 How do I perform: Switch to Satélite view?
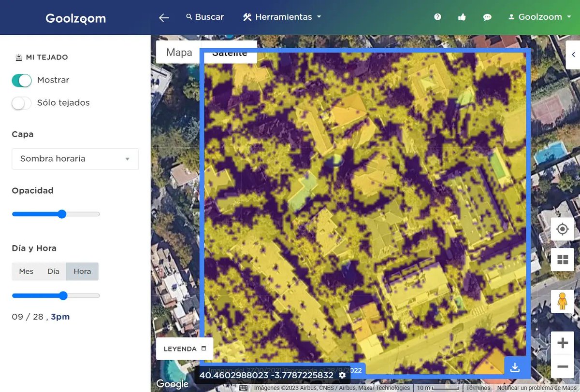point(230,52)
